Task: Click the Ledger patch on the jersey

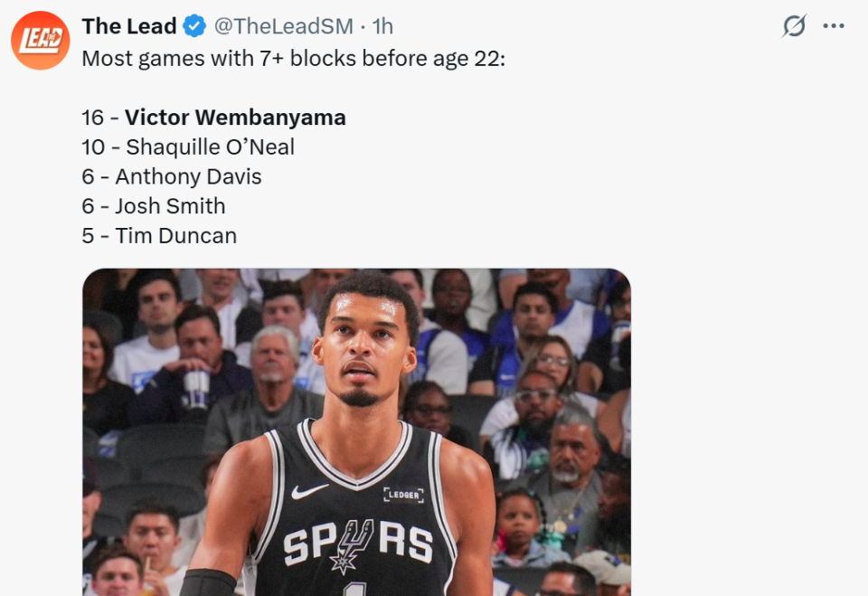Action: point(403,495)
